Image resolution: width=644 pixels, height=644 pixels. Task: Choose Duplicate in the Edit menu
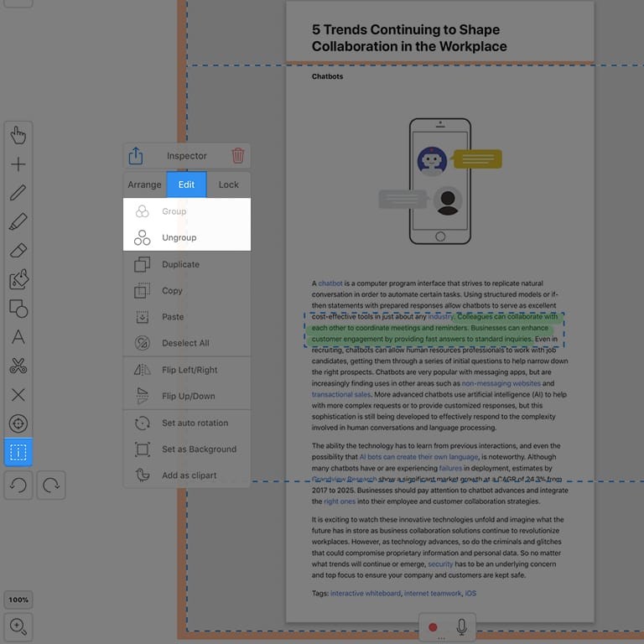point(187,264)
